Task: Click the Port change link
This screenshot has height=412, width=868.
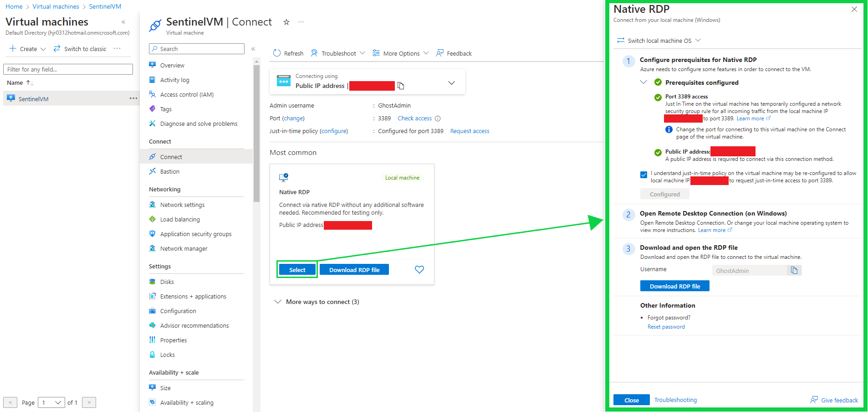Action: [x=294, y=118]
